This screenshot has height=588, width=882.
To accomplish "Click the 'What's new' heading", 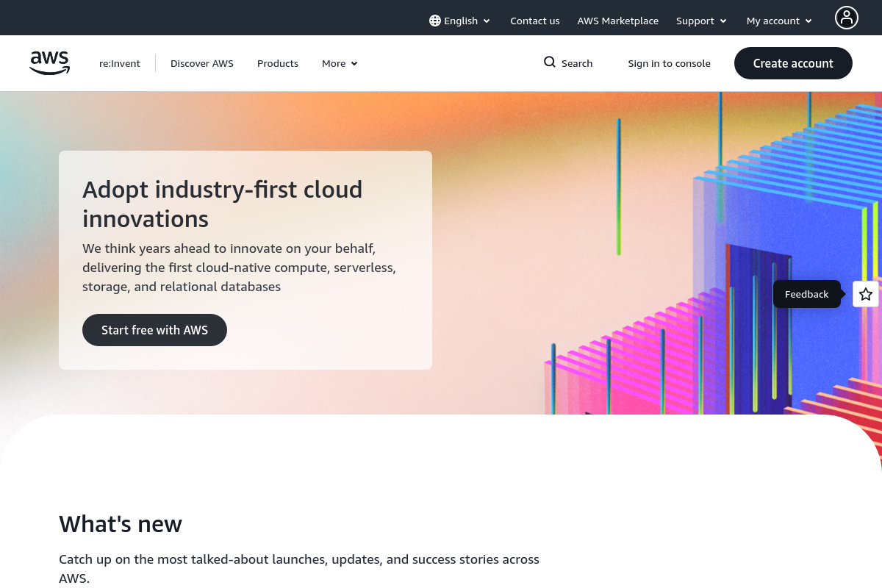I will coord(121,524).
